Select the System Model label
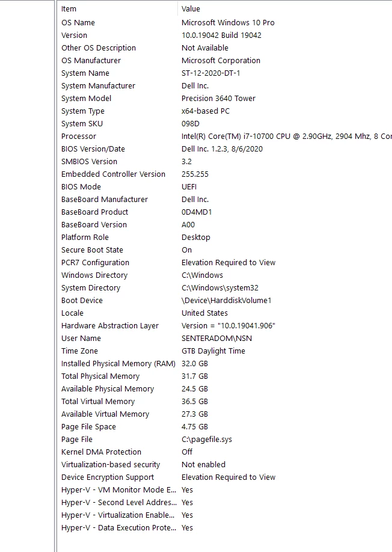 pos(86,99)
